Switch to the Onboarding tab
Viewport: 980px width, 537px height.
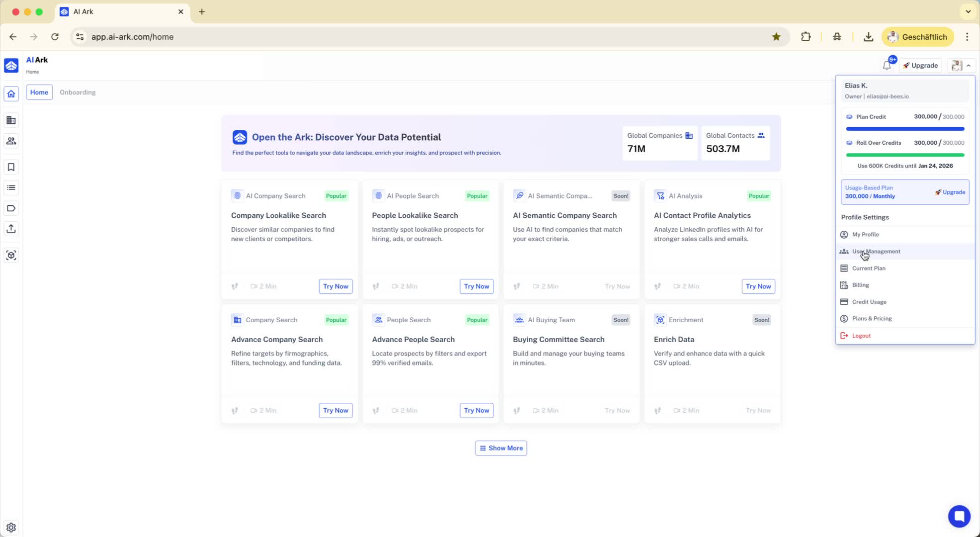(x=78, y=92)
